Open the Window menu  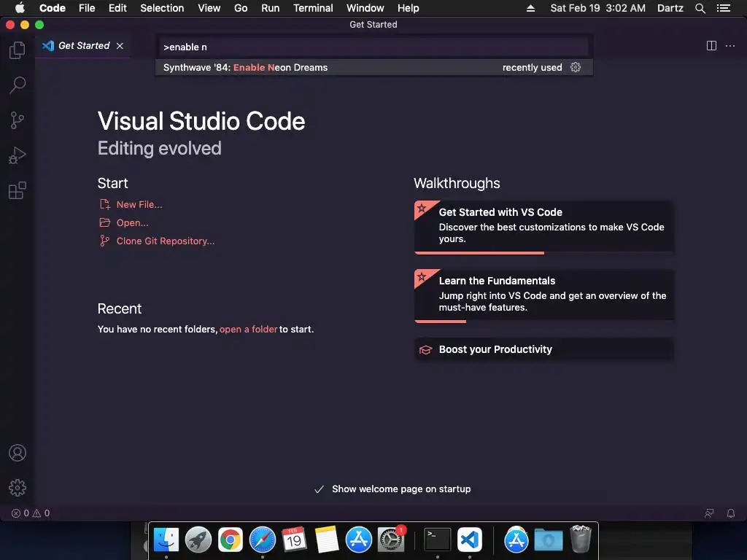click(365, 8)
